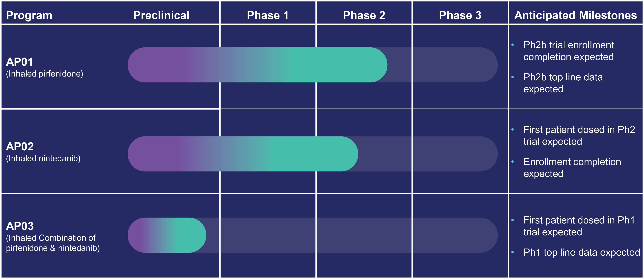The image size is (644, 279).
Task: Select the Preclinical column header
Action: click(x=161, y=16)
